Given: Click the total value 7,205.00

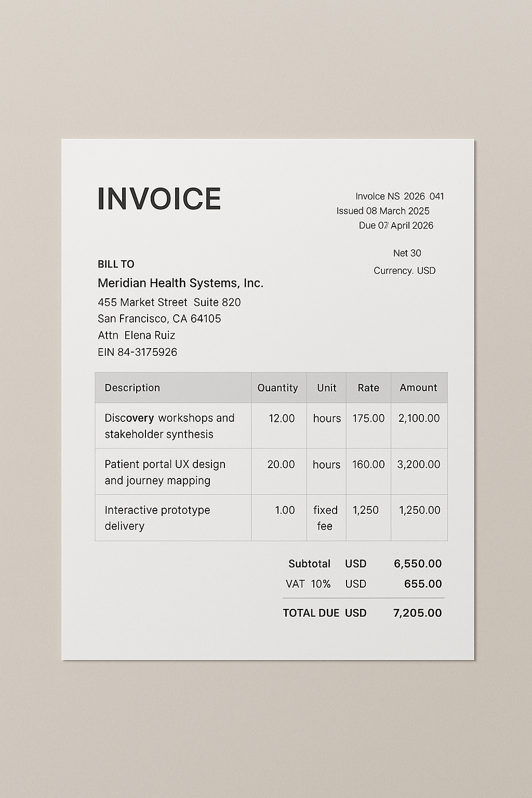Looking at the screenshot, I should (418, 613).
